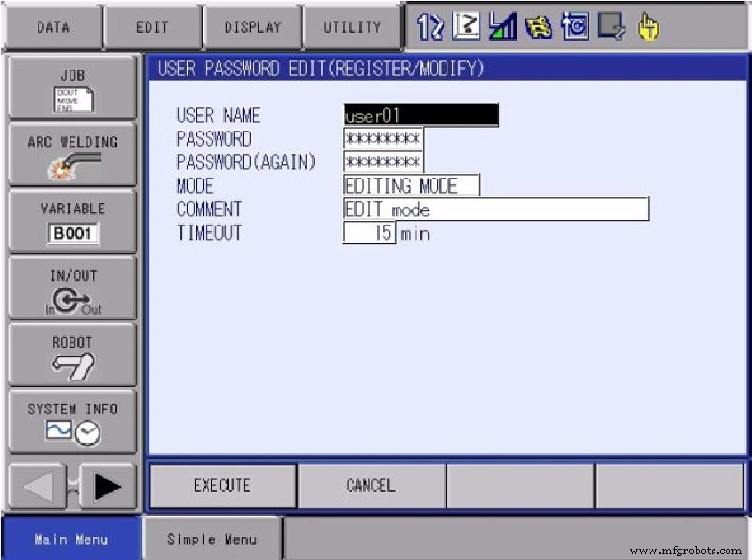The image size is (752, 560).
Task: Open the VARIABLE B001 menu
Action: coord(71,222)
